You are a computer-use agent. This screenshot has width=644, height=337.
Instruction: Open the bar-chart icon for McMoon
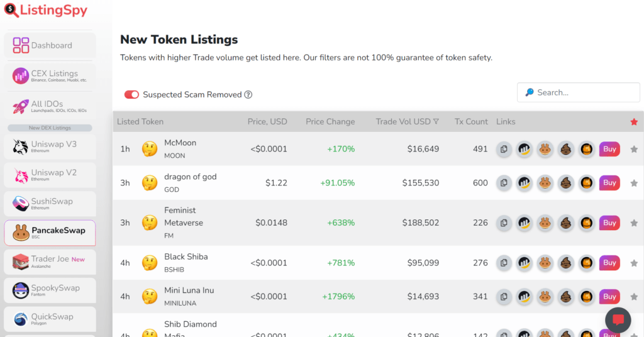click(x=524, y=149)
